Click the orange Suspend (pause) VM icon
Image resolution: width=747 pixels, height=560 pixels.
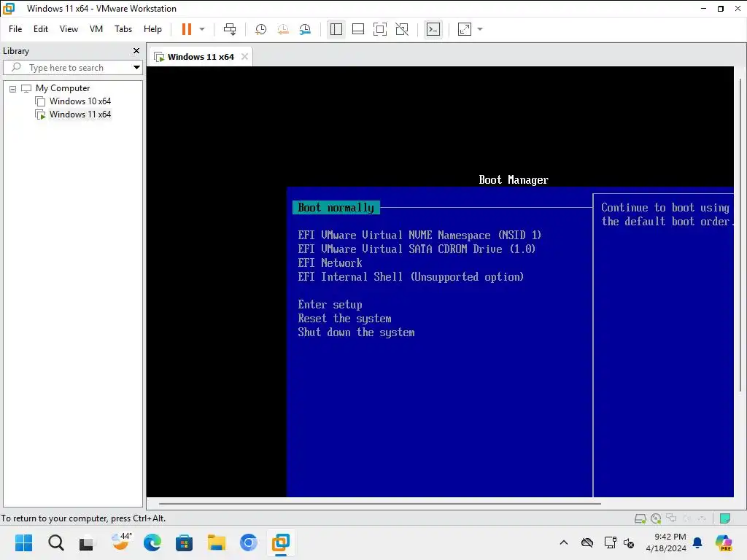(x=186, y=29)
